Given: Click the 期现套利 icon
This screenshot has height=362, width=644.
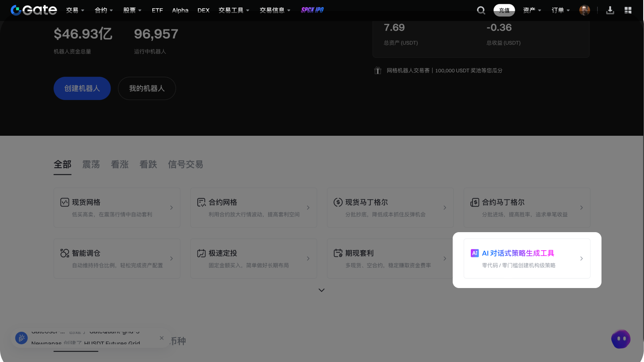Looking at the screenshot, I should coord(338,253).
